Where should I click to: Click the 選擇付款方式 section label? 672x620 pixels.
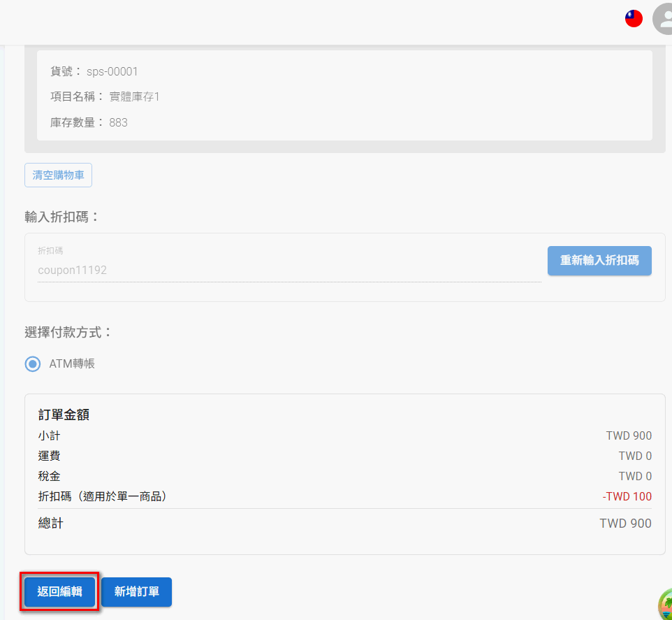[68, 332]
